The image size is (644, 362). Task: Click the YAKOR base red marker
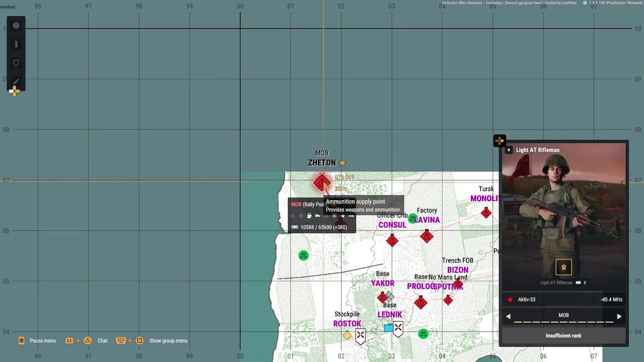pos(382,297)
